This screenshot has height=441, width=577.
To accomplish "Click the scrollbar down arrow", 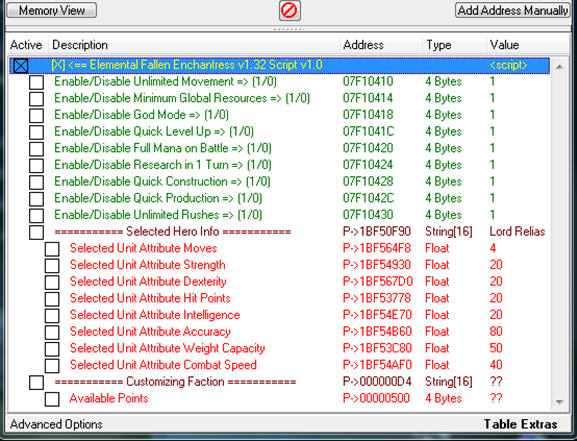I will [559, 402].
